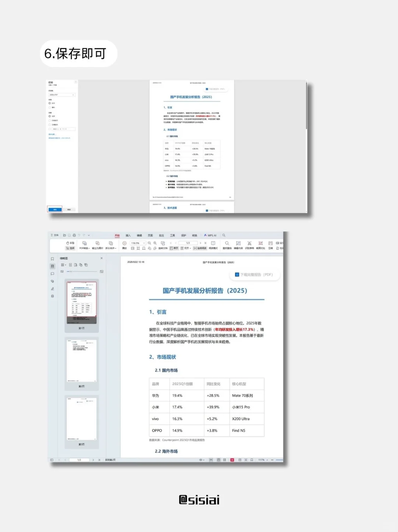The image size is (398, 532).
Task: Switch to the 开始 ribbon tab
Action: pos(117,235)
